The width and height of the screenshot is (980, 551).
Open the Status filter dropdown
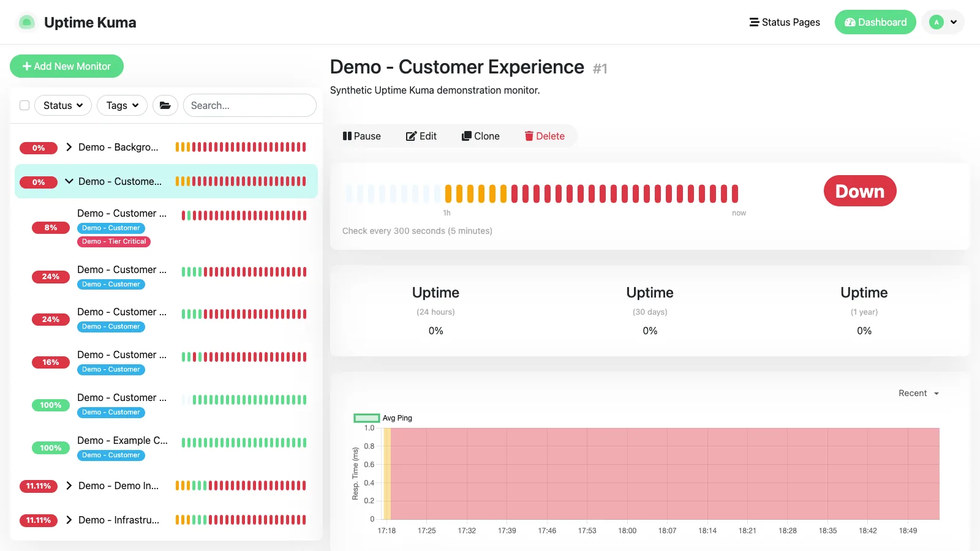click(x=63, y=105)
